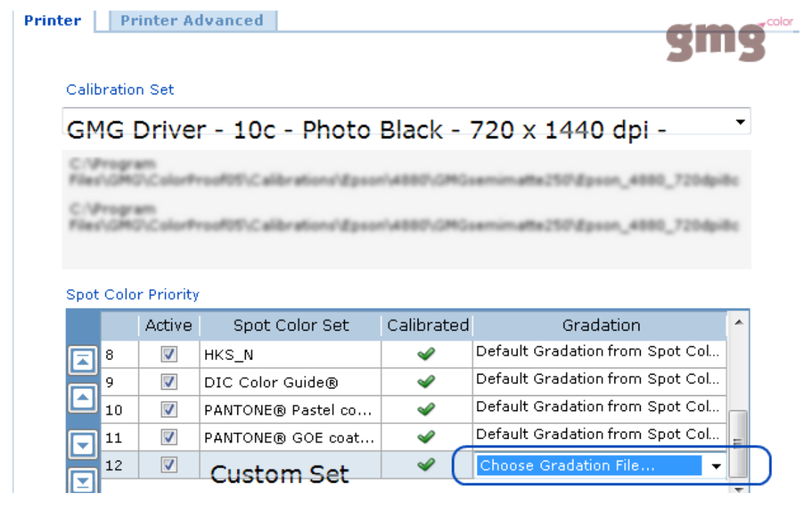Viewport: 812px width, 513px height.
Task: Click the spot color list scrollbar up arrow
Action: tap(739, 323)
